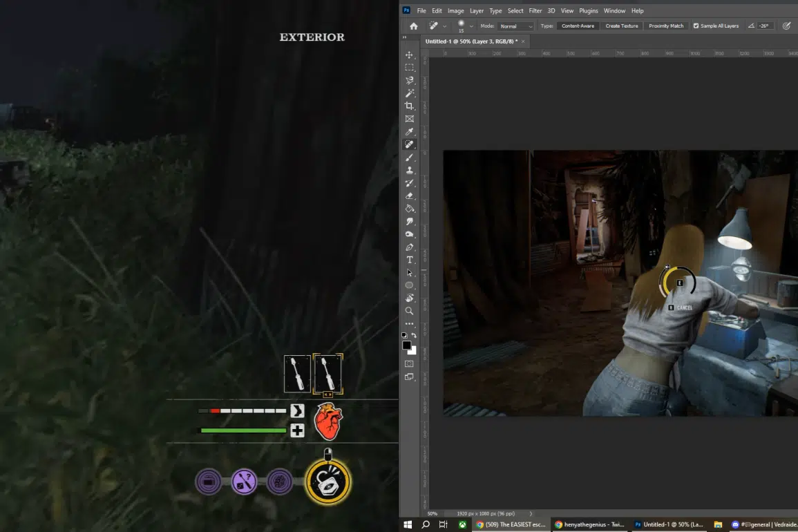Screen dimensions: 798x532
Task: Click the foreground color swatch
Action: click(x=407, y=345)
